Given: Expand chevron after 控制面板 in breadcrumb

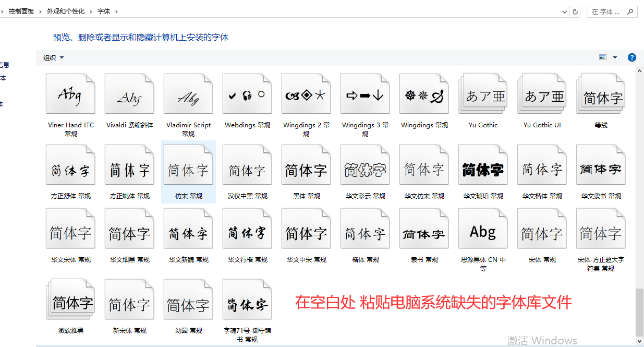Looking at the screenshot, I should point(40,11).
